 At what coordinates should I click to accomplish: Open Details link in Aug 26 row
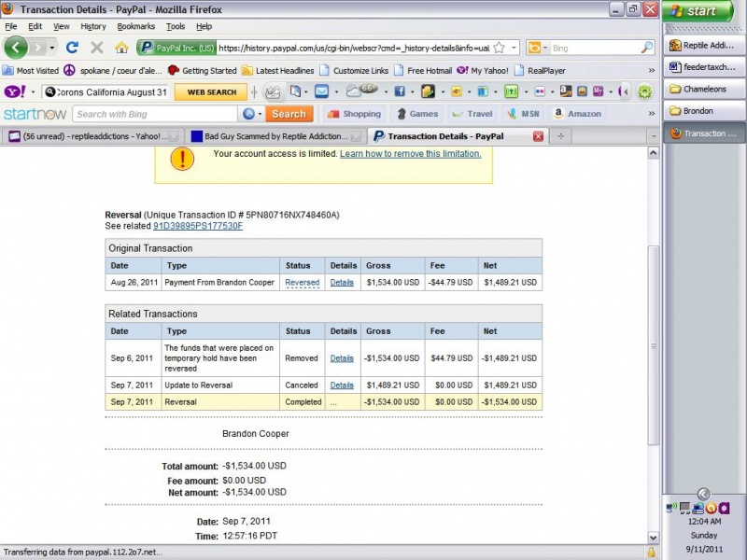(x=342, y=283)
